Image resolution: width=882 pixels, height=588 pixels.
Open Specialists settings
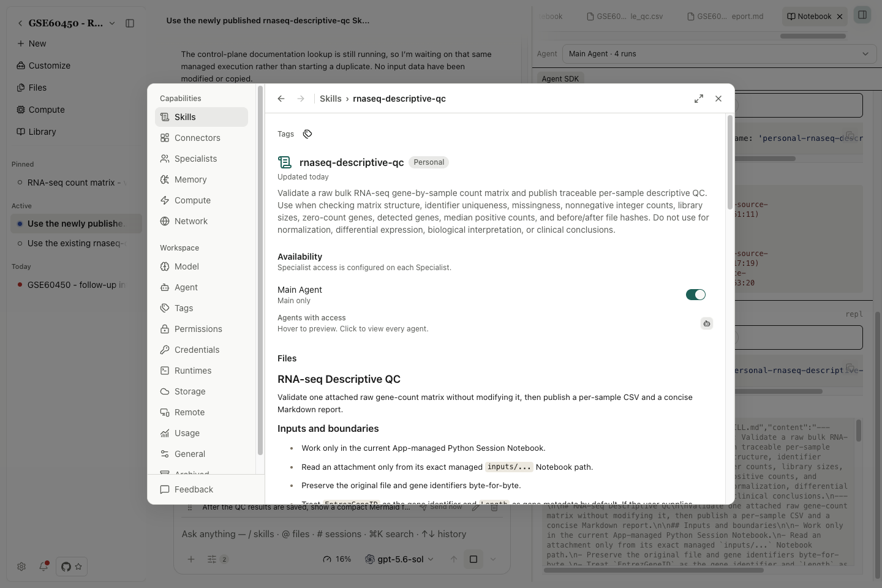[x=202, y=159]
